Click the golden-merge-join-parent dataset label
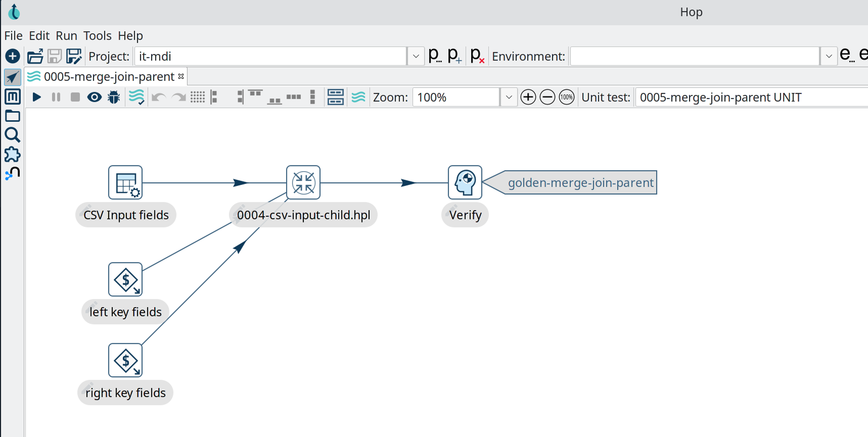 [580, 183]
